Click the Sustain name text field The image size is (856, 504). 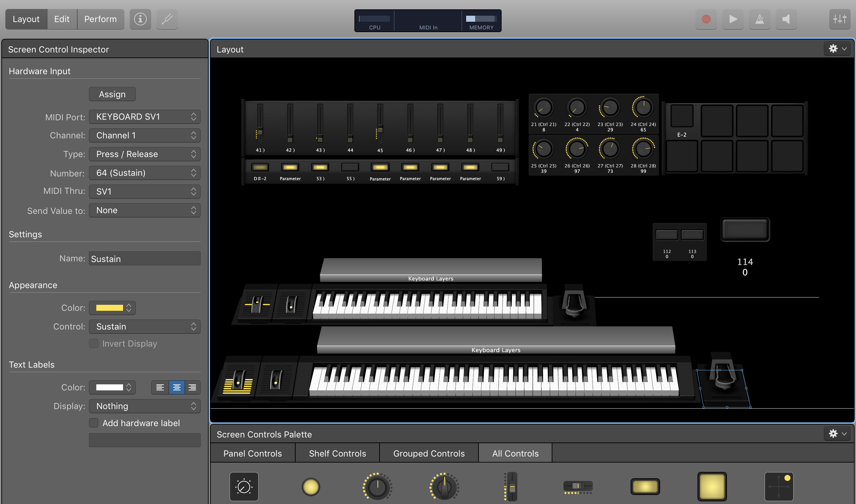(x=145, y=259)
